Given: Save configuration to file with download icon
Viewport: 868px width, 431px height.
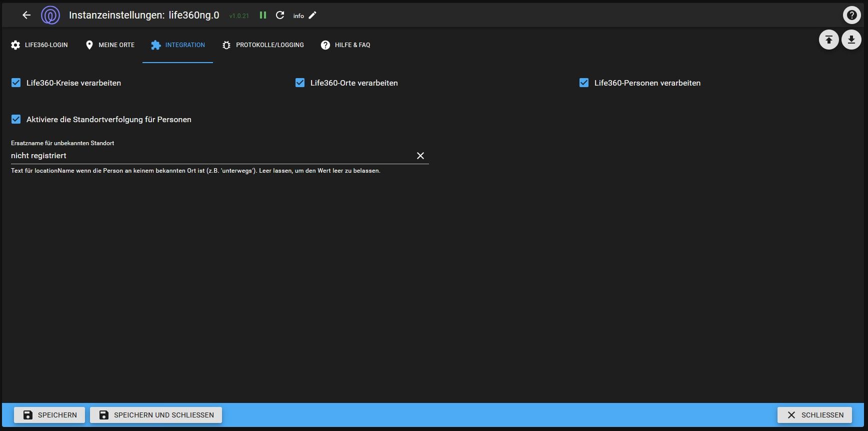Looking at the screenshot, I should pyautogui.click(x=851, y=40).
